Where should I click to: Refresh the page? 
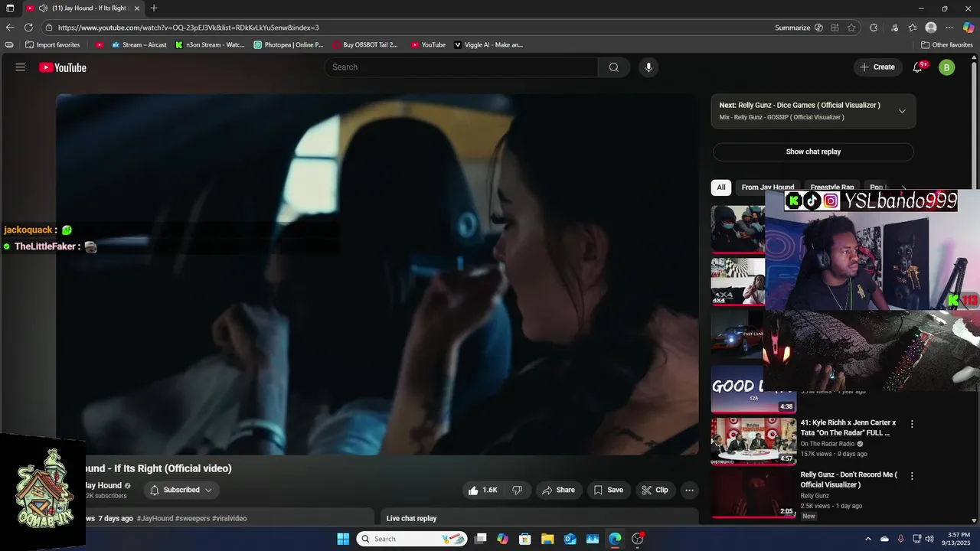pos(29,28)
